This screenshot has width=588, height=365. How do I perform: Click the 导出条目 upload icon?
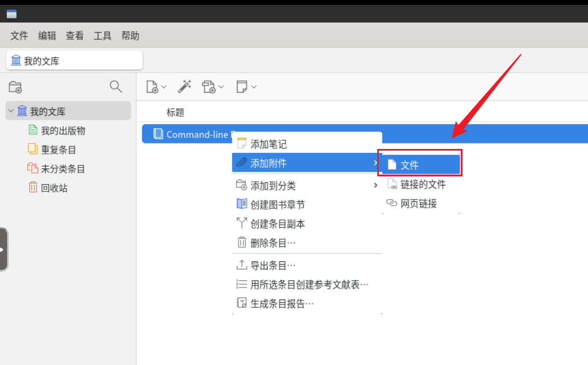242,265
